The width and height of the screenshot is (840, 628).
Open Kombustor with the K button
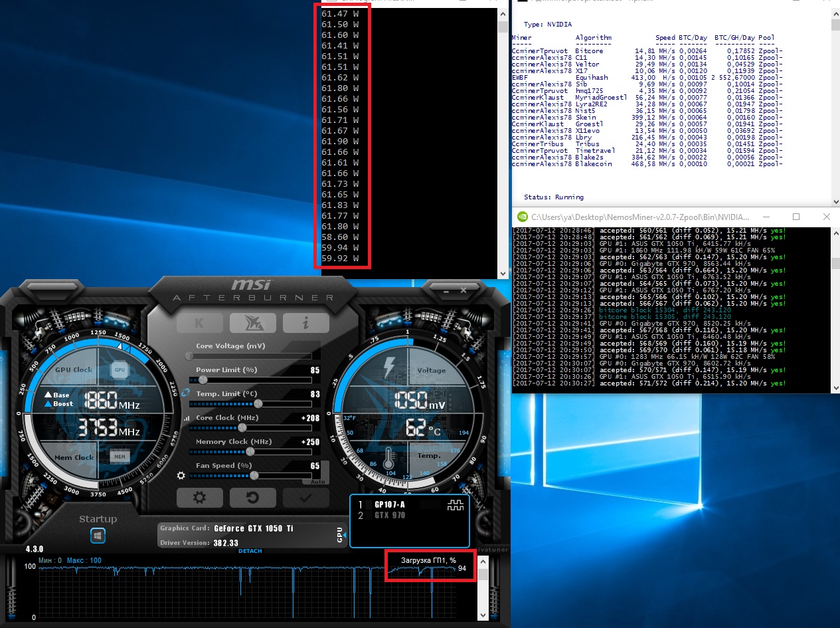[x=199, y=323]
